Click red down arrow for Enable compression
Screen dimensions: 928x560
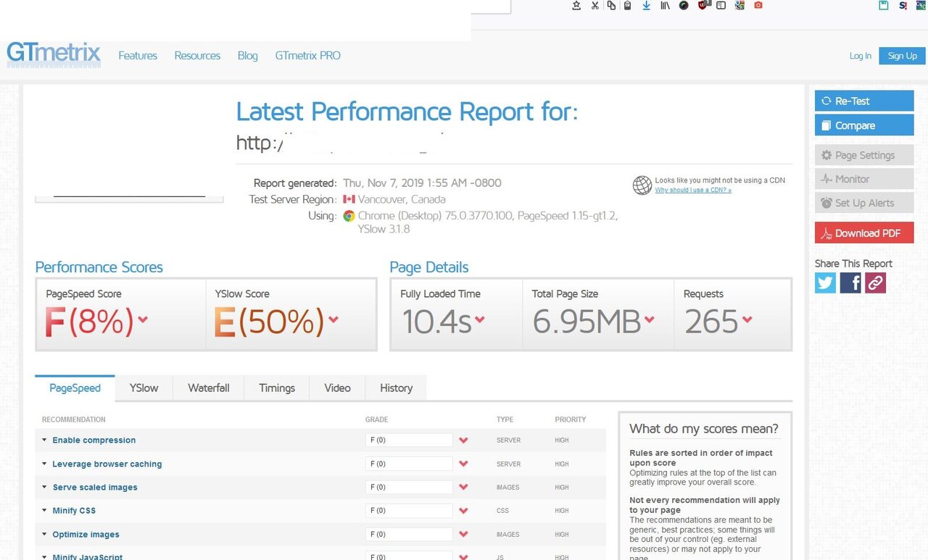[464, 440]
